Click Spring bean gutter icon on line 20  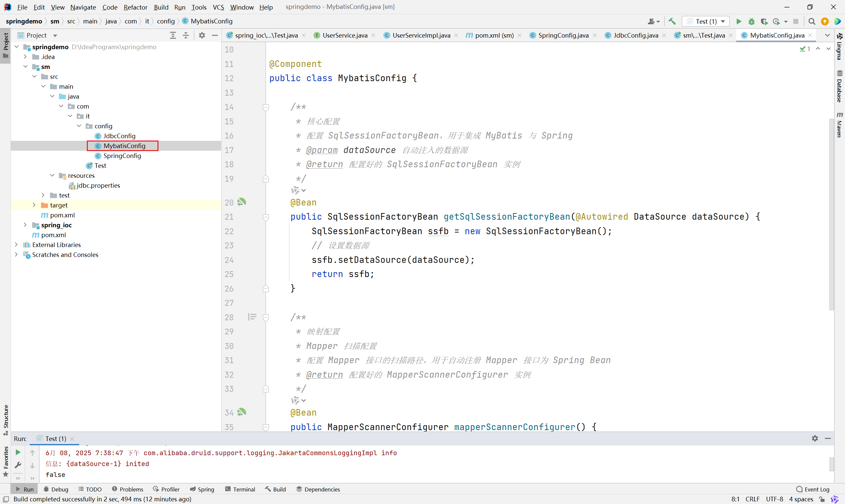click(242, 202)
